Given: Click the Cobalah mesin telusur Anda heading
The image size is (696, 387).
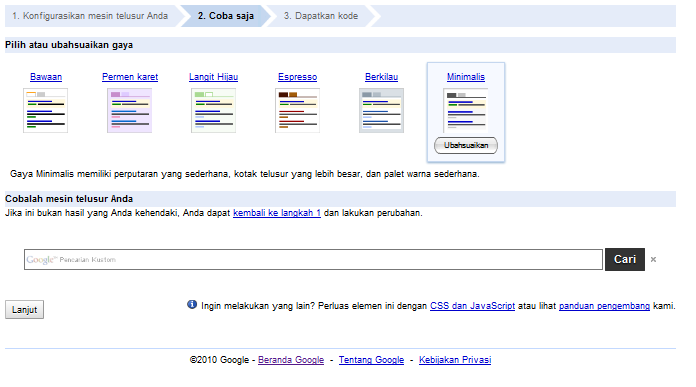Looking at the screenshot, I should point(69,199).
